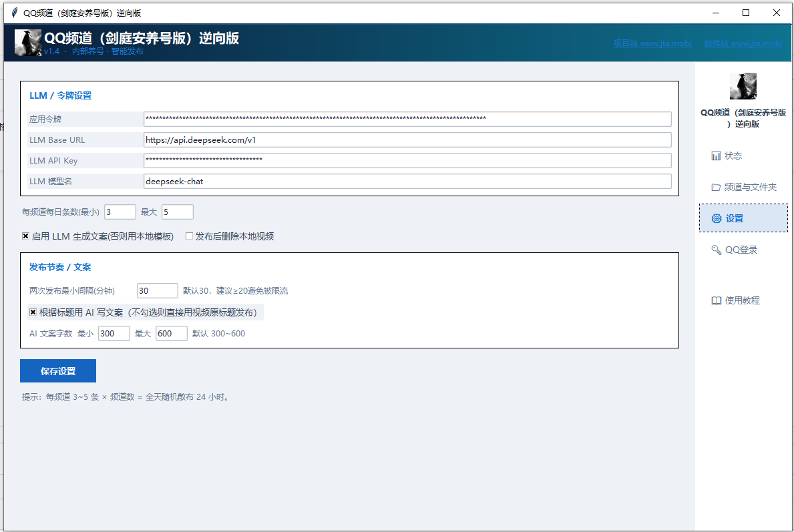Click the 应用令牌 label
Screen dimensions: 794x532
tap(45, 119)
